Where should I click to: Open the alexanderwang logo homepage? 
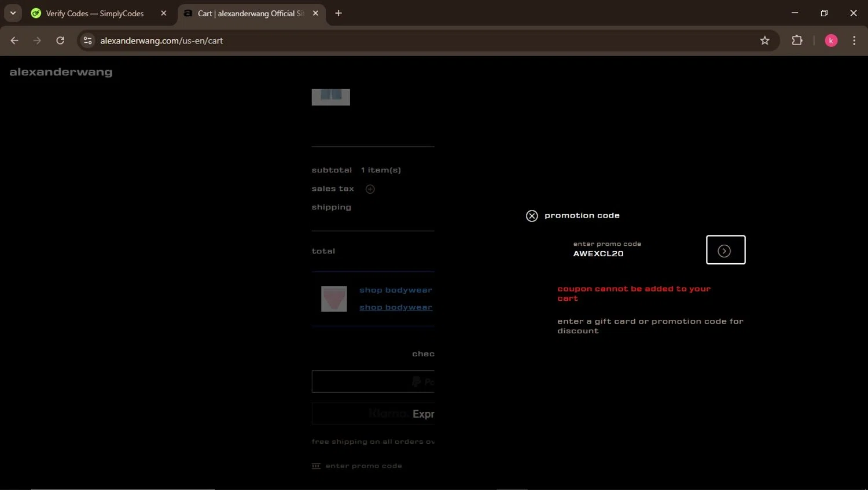tap(61, 72)
